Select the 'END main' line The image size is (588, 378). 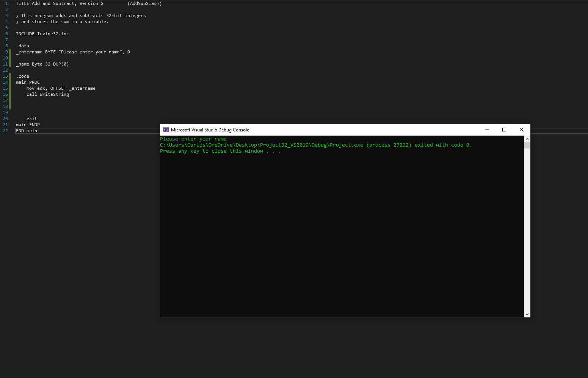(27, 130)
